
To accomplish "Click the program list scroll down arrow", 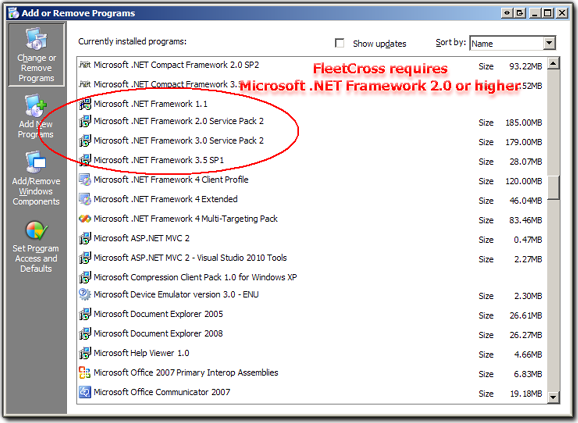I will (553, 397).
